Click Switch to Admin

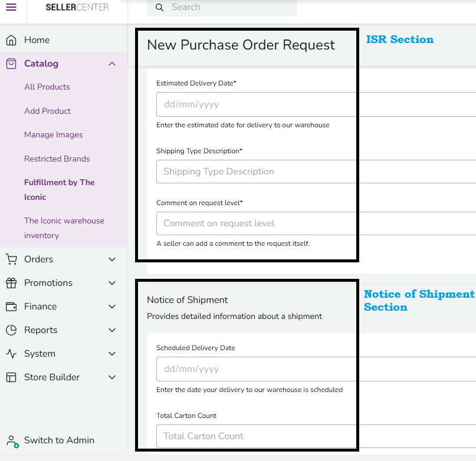point(59,440)
